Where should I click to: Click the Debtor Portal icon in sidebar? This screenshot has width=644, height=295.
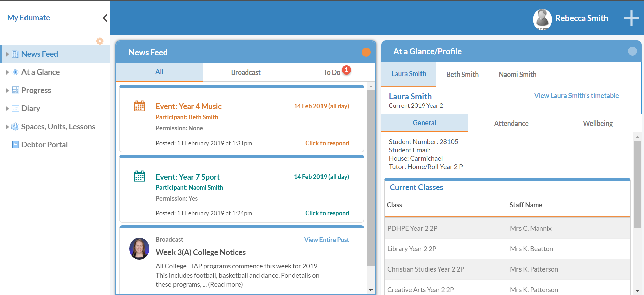(x=15, y=145)
